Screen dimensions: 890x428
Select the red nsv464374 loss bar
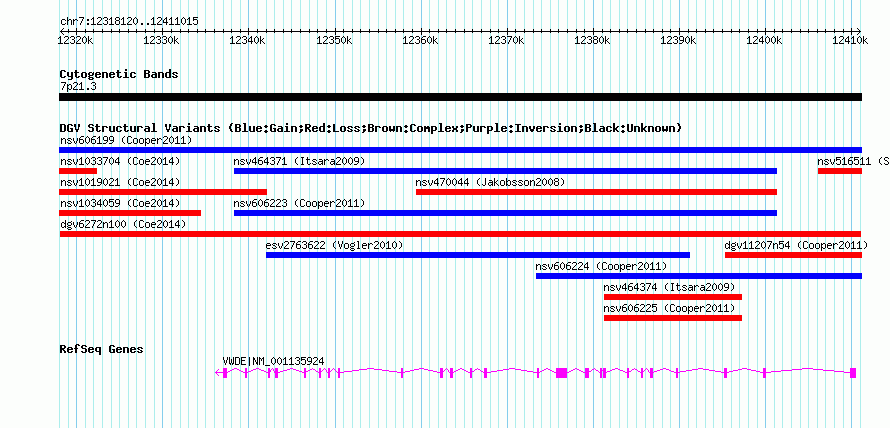pos(673,297)
